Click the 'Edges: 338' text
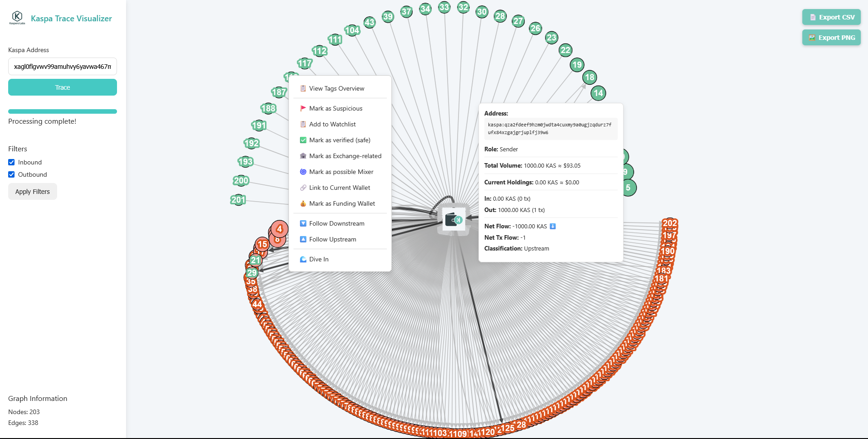 23,423
